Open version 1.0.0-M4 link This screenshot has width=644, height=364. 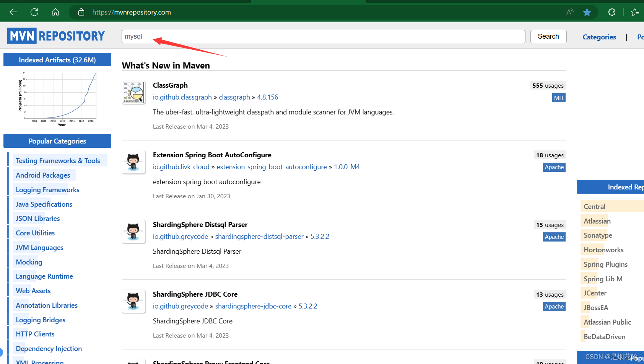click(347, 167)
